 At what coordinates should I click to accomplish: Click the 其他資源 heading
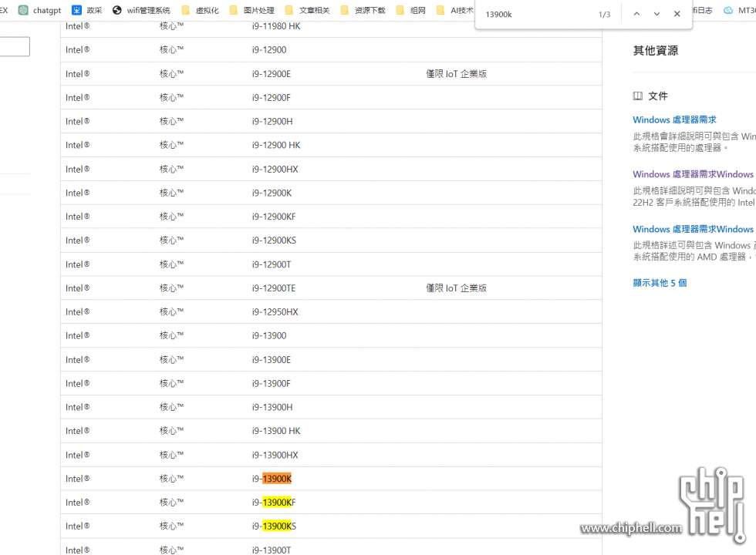[655, 51]
